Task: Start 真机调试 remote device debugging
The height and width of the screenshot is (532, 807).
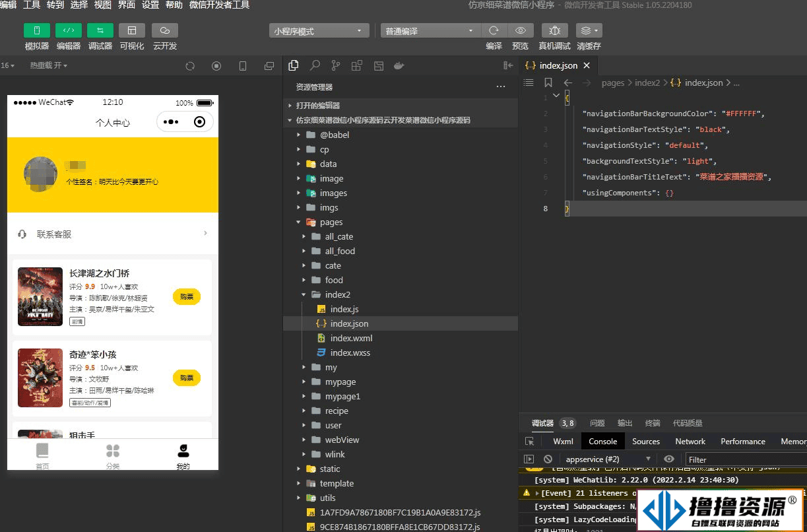Action: pos(554,31)
